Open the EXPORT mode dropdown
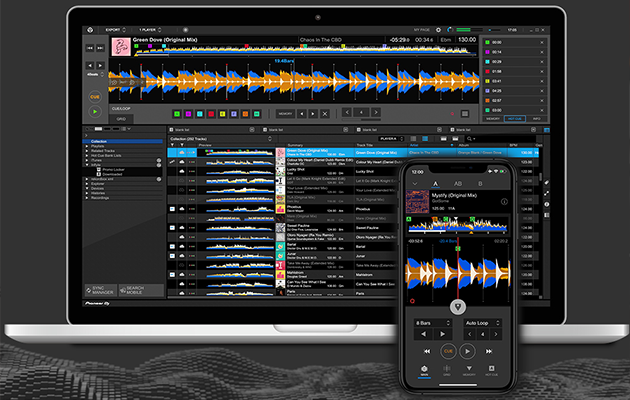 (x=117, y=32)
